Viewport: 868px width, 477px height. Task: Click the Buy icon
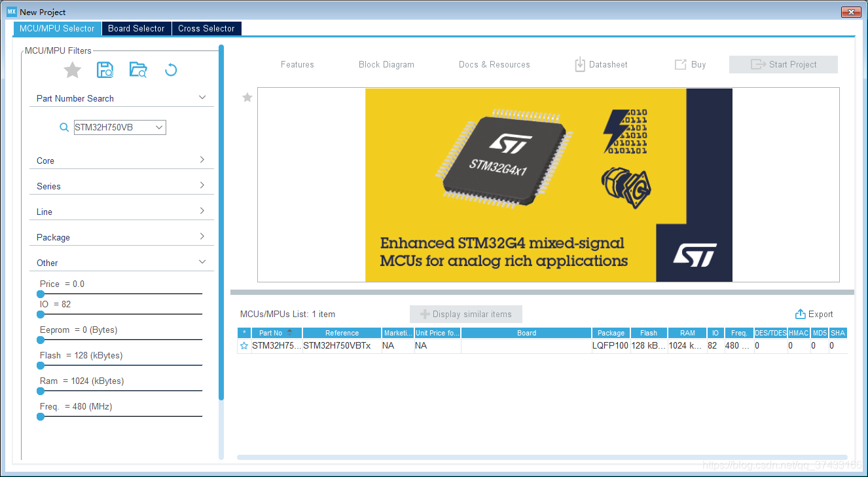coord(690,64)
